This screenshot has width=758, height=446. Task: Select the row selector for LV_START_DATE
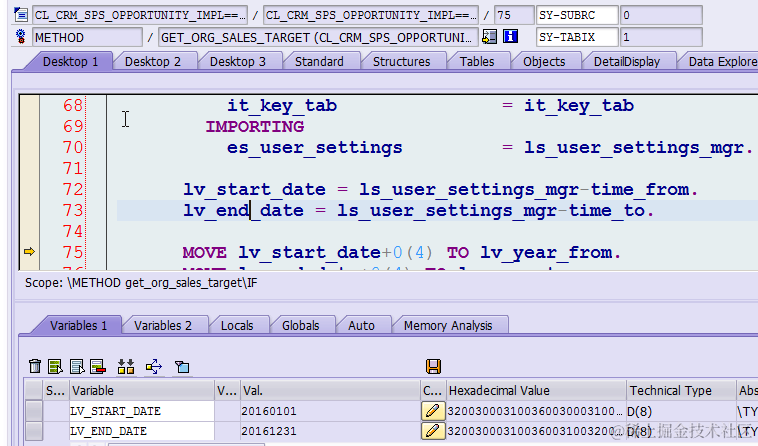(x=34, y=411)
